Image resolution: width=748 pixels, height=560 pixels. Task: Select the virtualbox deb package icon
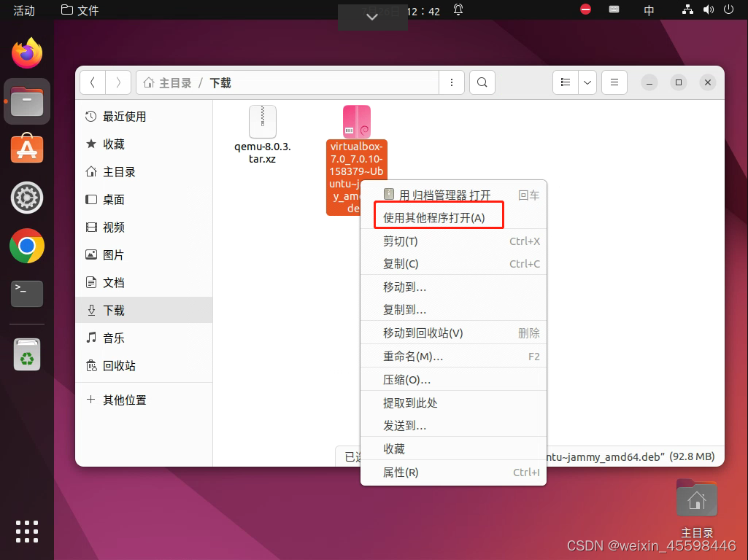(356, 122)
